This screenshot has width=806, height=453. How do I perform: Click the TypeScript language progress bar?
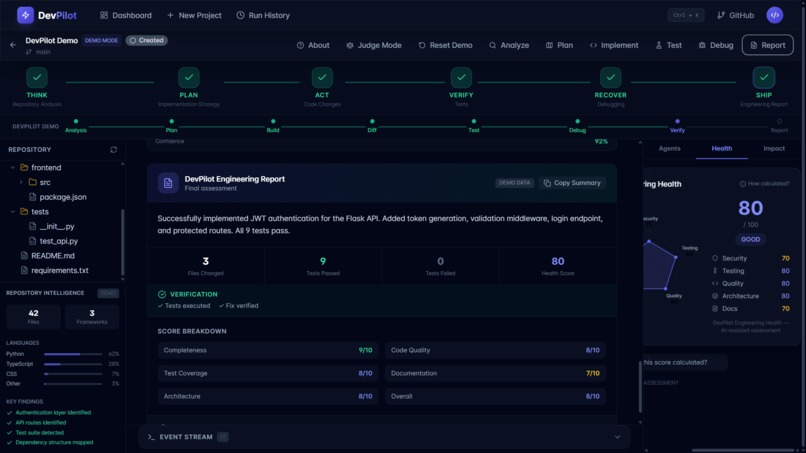click(x=73, y=364)
